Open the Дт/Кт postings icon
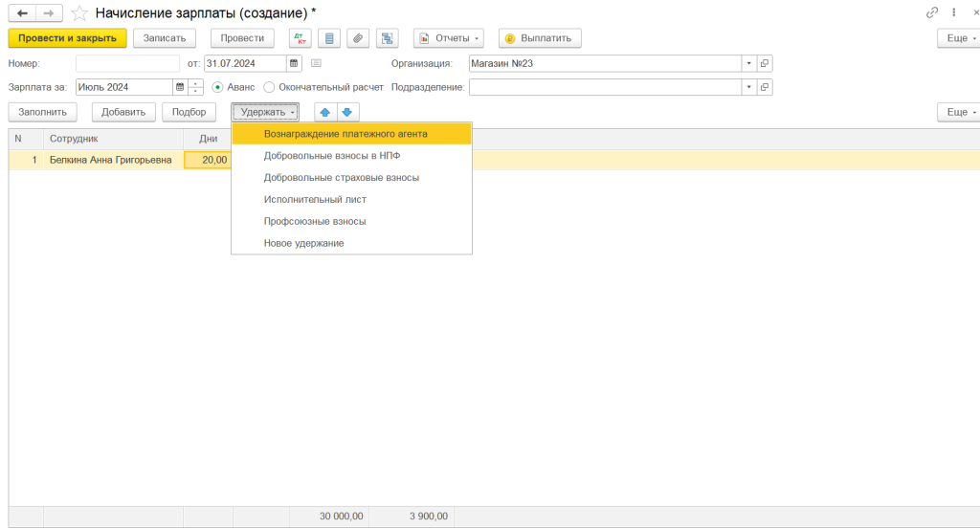 pos(301,38)
